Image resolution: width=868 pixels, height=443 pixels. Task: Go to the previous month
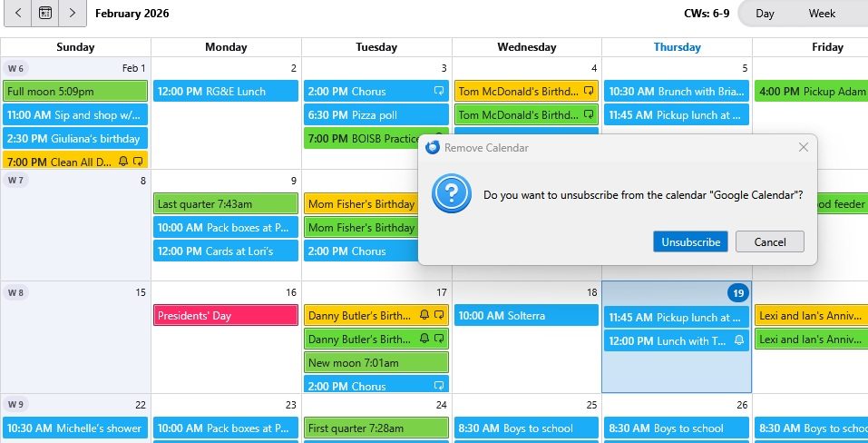point(18,14)
